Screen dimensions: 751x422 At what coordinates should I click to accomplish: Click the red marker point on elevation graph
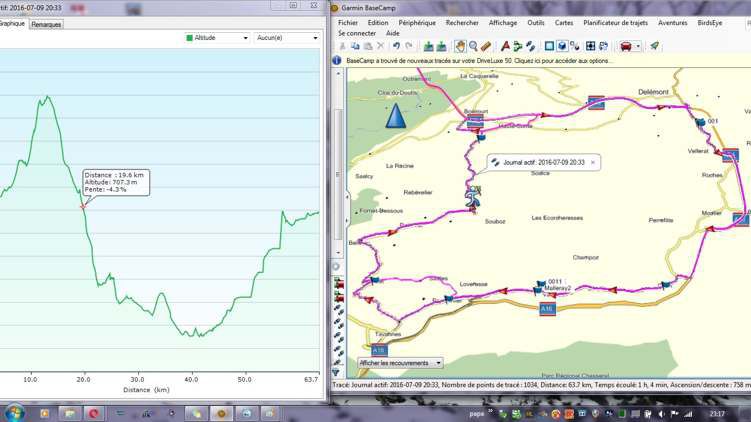(x=82, y=206)
